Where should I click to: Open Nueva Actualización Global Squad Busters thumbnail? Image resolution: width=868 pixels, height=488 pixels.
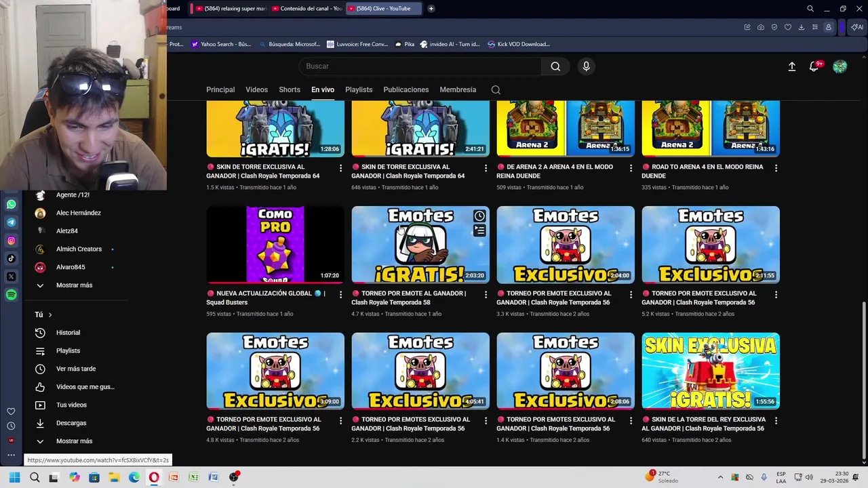click(275, 245)
